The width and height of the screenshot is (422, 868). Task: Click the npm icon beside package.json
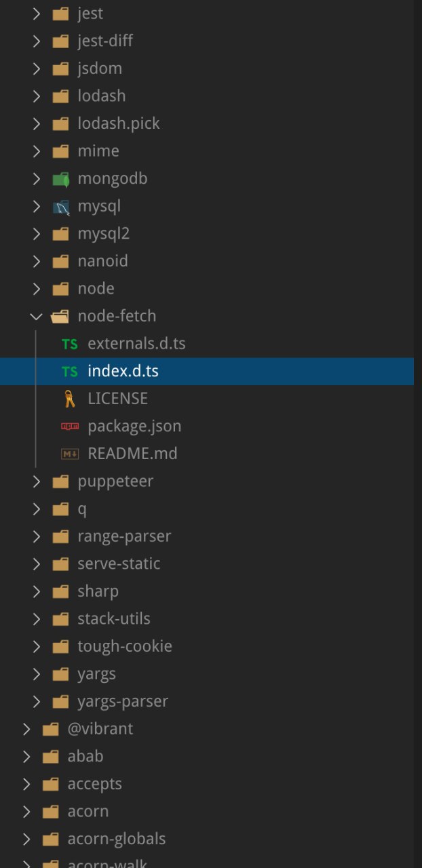tap(70, 427)
